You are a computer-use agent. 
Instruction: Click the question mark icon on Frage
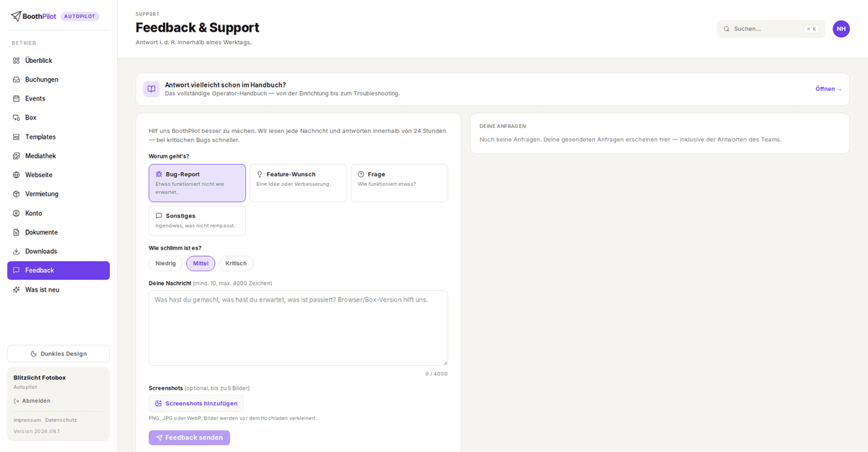coord(361,174)
